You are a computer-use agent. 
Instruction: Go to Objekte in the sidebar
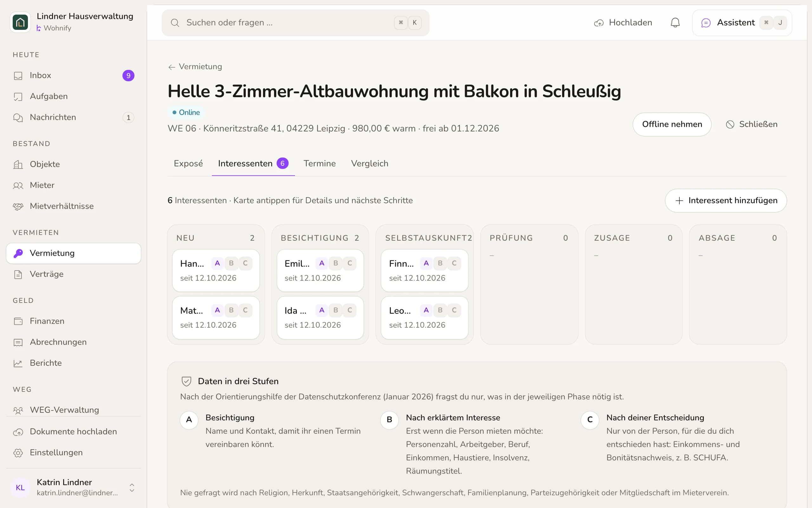[74, 164]
